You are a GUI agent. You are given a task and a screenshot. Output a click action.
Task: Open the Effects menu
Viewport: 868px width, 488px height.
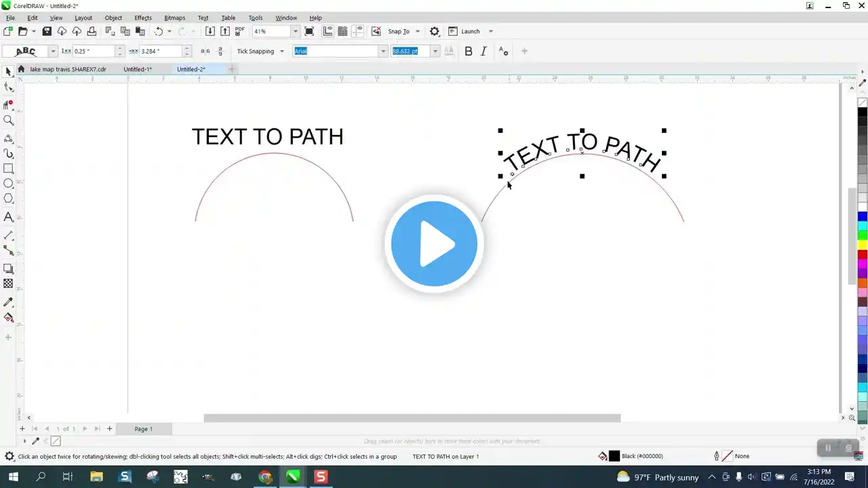(x=143, y=18)
